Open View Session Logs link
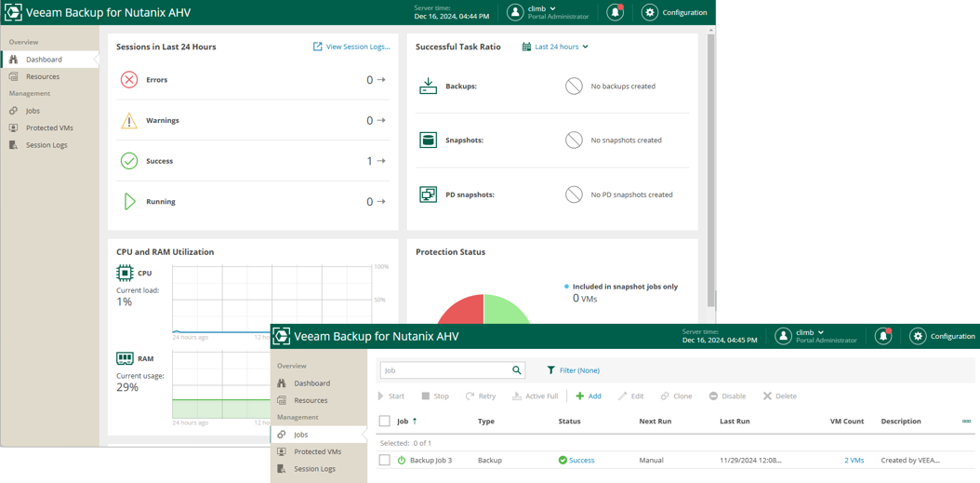Screen dimensions: 980x483 pyautogui.click(x=351, y=47)
